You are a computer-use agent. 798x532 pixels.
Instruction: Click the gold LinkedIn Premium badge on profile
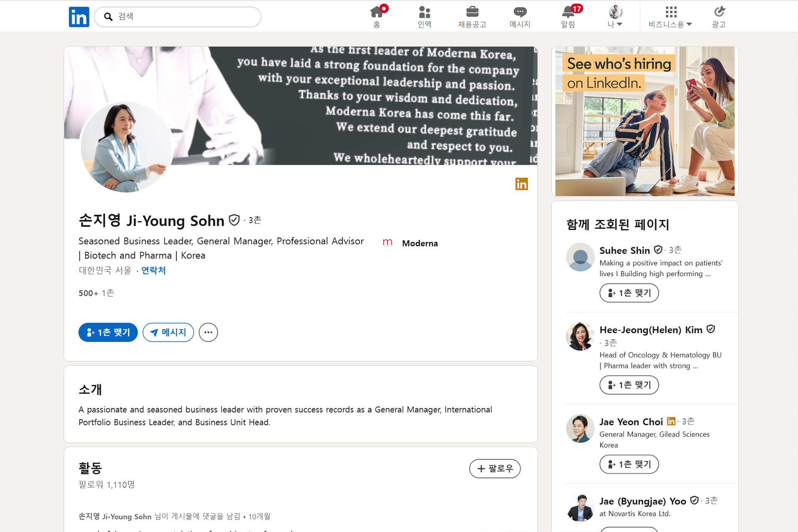(x=521, y=184)
